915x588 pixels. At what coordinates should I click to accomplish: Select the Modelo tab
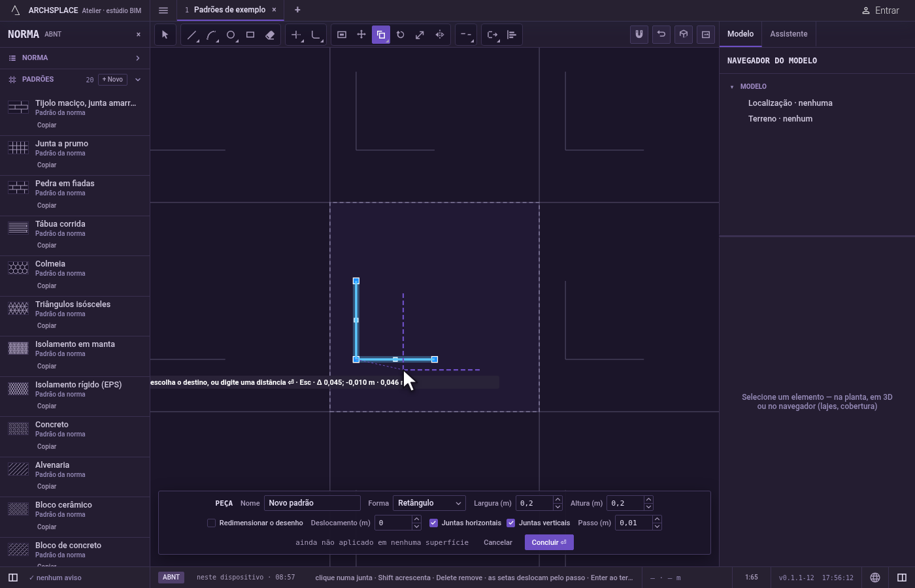pos(740,34)
